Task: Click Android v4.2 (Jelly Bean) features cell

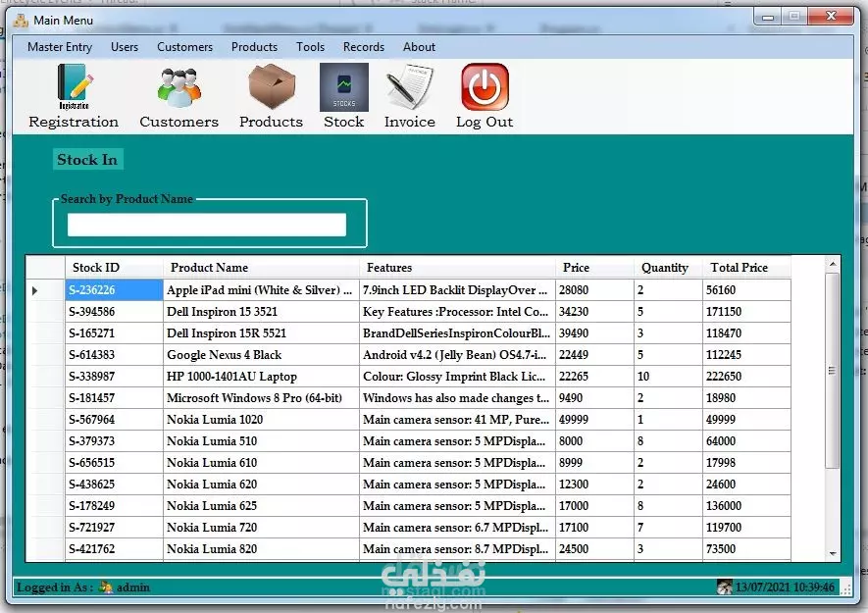Action: coord(457,355)
